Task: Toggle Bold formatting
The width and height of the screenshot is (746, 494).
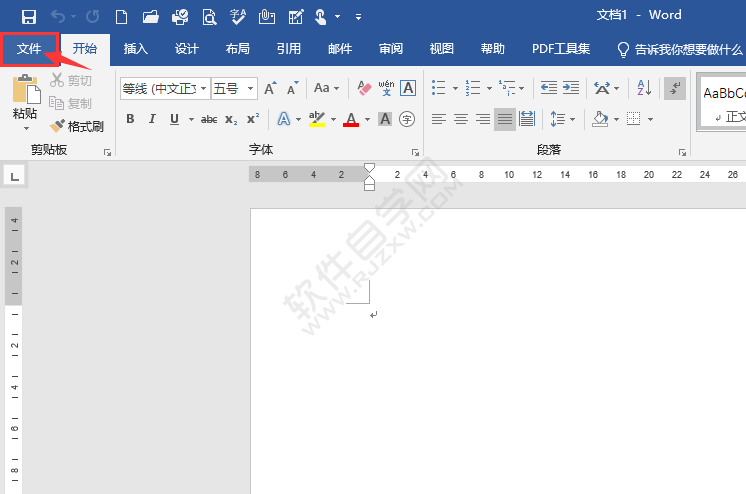Action: 130,119
